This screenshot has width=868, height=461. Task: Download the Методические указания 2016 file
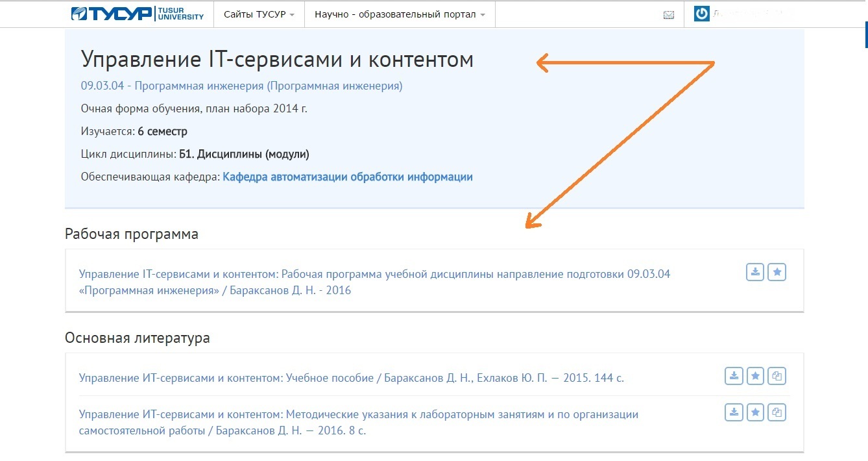[x=733, y=412]
